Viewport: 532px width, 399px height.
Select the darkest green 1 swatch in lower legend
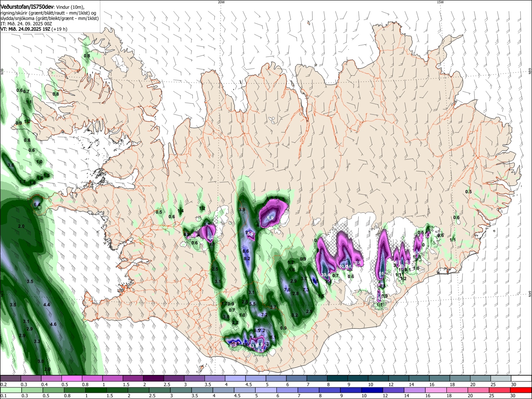tap(96, 390)
